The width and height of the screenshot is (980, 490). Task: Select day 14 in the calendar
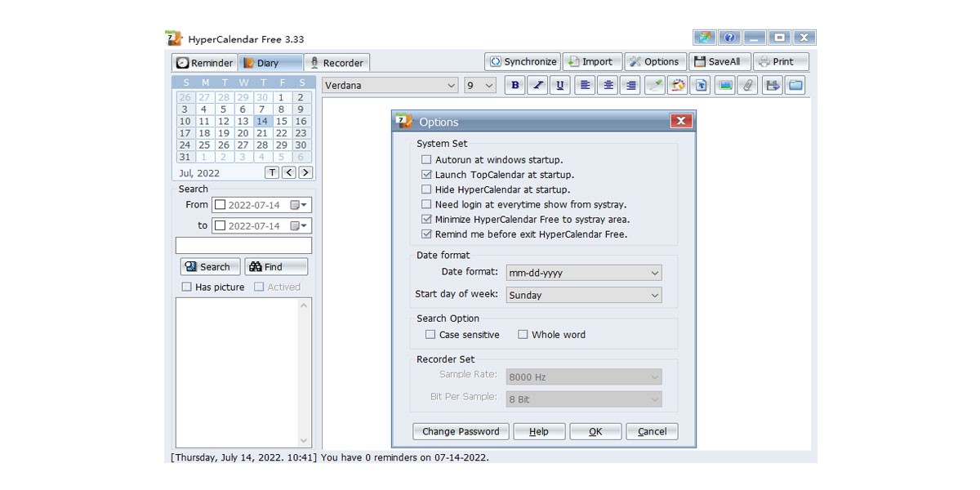262,121
